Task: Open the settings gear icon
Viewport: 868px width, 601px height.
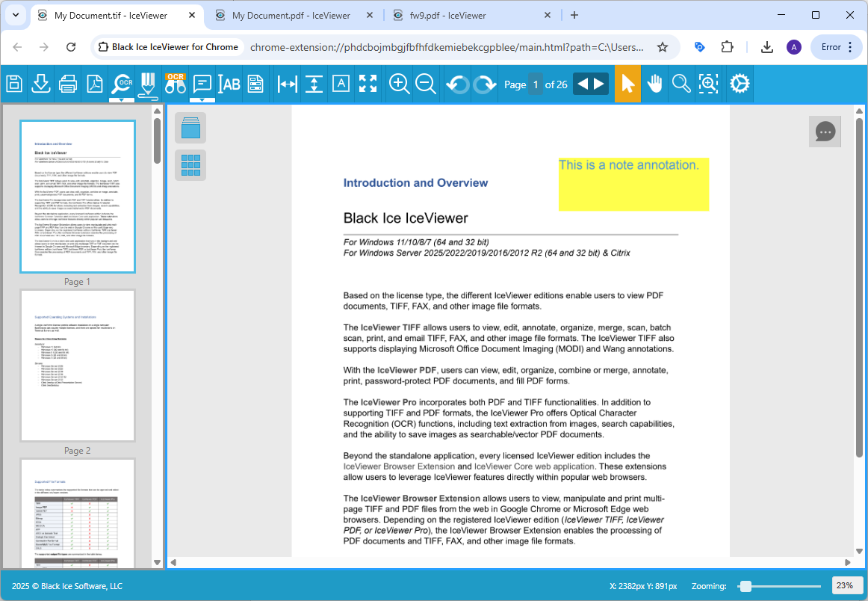Action: (740, 84)
